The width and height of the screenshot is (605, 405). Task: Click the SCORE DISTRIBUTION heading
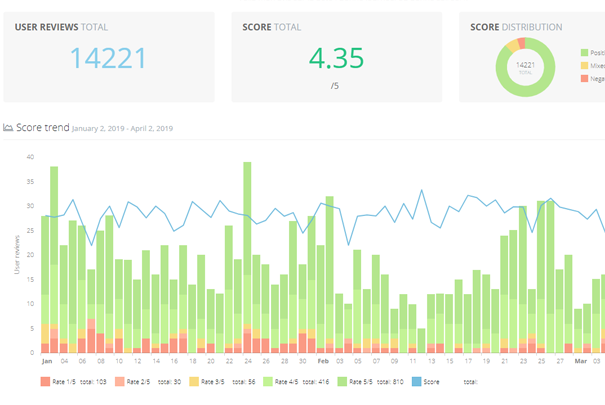[516, 27]
